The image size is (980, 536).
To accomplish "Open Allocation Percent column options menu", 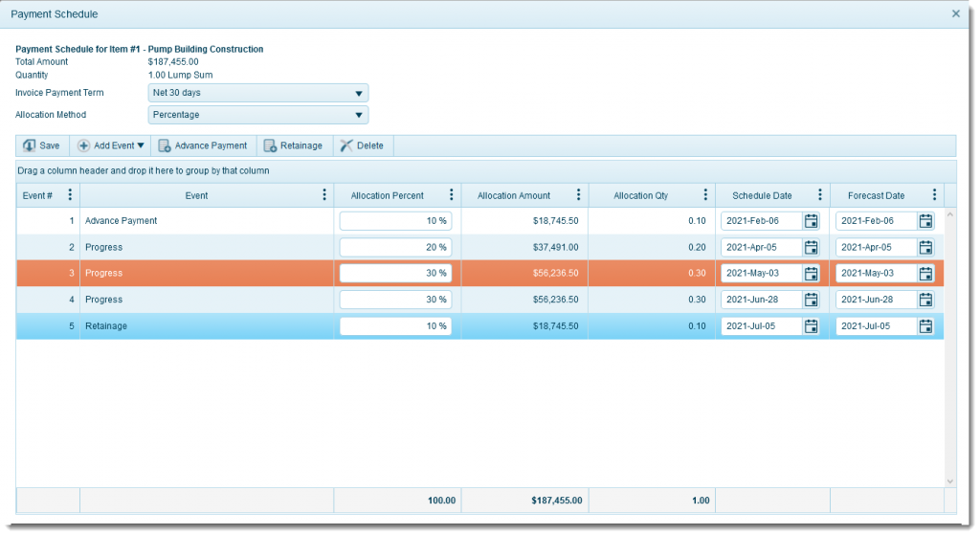I will click(x=452, y=195).
